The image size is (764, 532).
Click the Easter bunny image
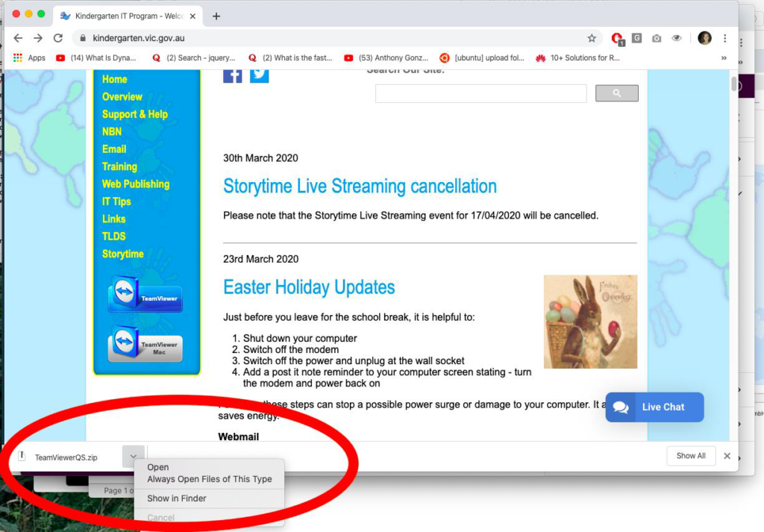coord(591,322)
